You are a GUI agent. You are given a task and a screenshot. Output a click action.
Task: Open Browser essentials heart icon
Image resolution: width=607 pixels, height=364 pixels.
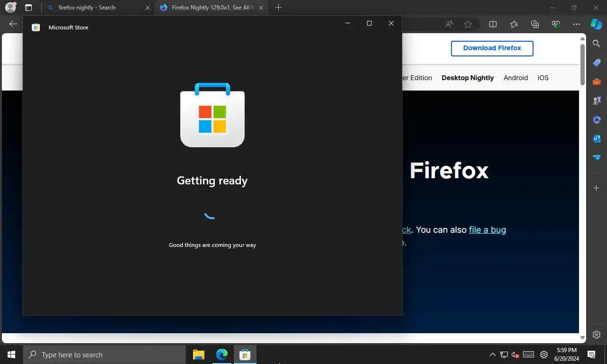pyautogui.click(x=556, y=24)
